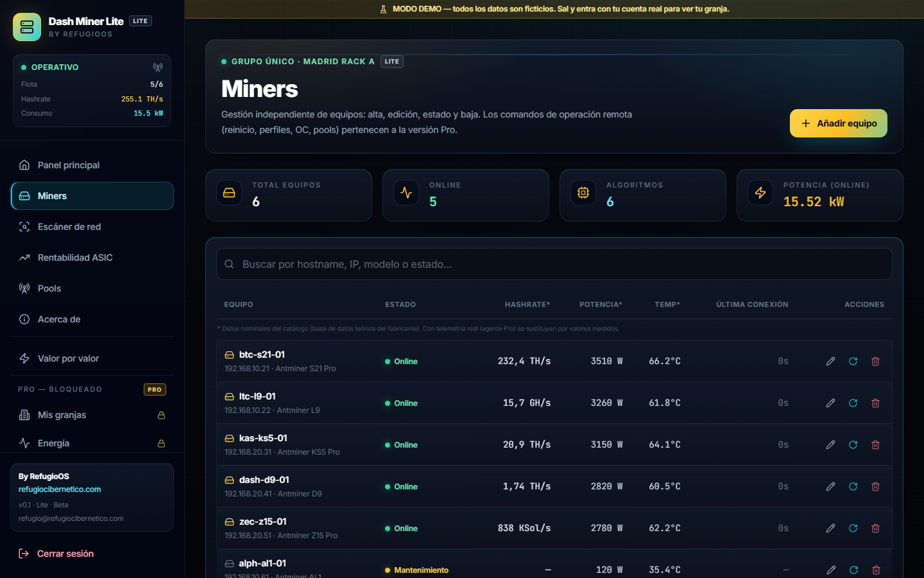The image size is (924, 578).
Task: Refresh zec-z15-01 connection status
Action: pyautogui.click(x=853, y=529)
